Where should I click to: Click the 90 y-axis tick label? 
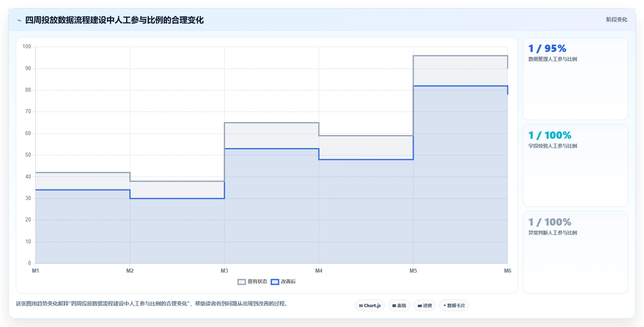coord(28,69)
